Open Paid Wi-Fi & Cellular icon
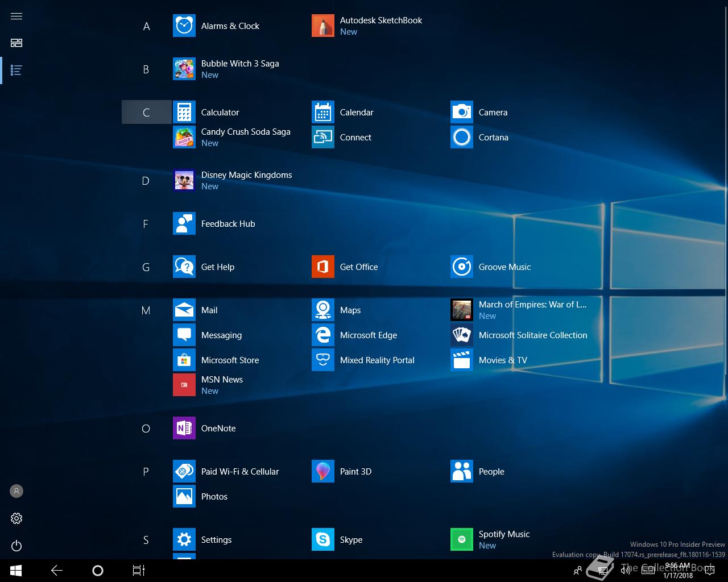 tap(184, 472)
